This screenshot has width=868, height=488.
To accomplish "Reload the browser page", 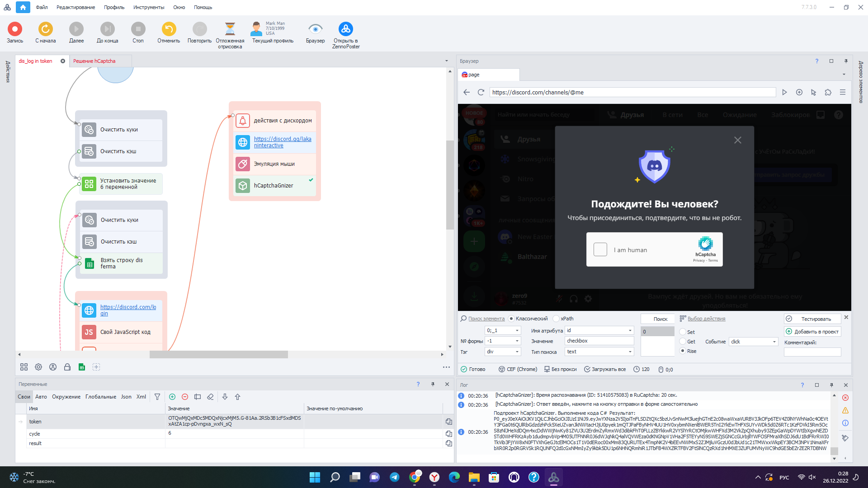I will tap(481, 92).
